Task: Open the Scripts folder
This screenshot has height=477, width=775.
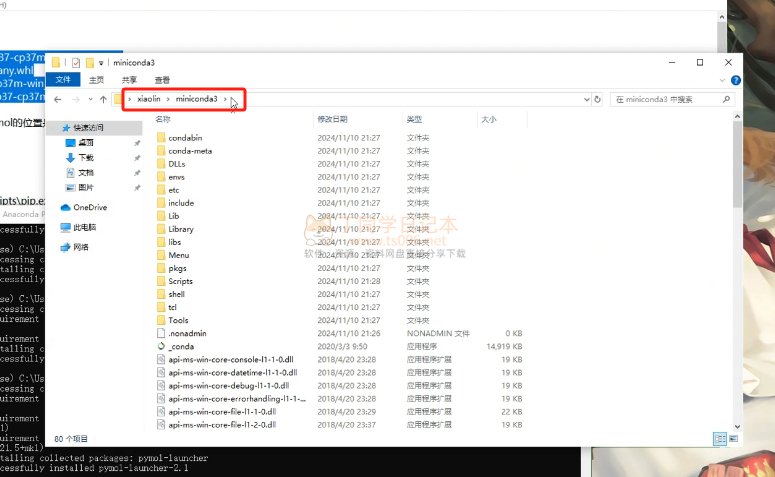Action: tap(180, 281)
